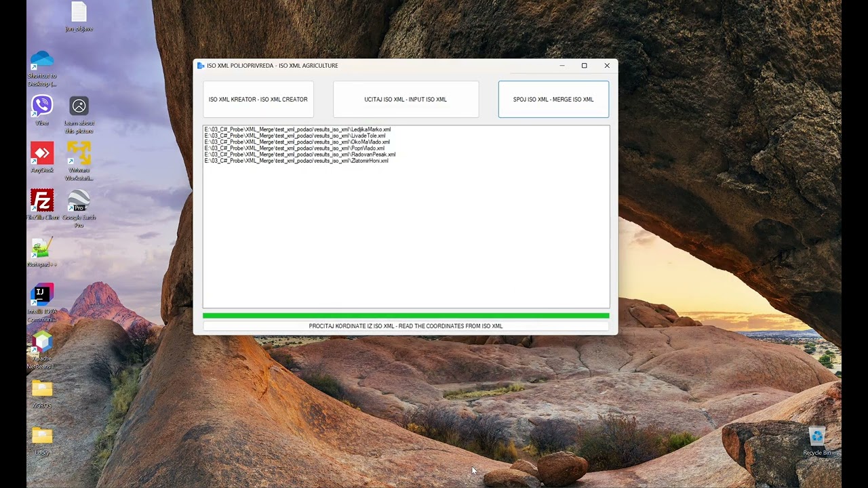Select the FileZilla Client shortcut
868x488 pixels.
coord(42,205)
